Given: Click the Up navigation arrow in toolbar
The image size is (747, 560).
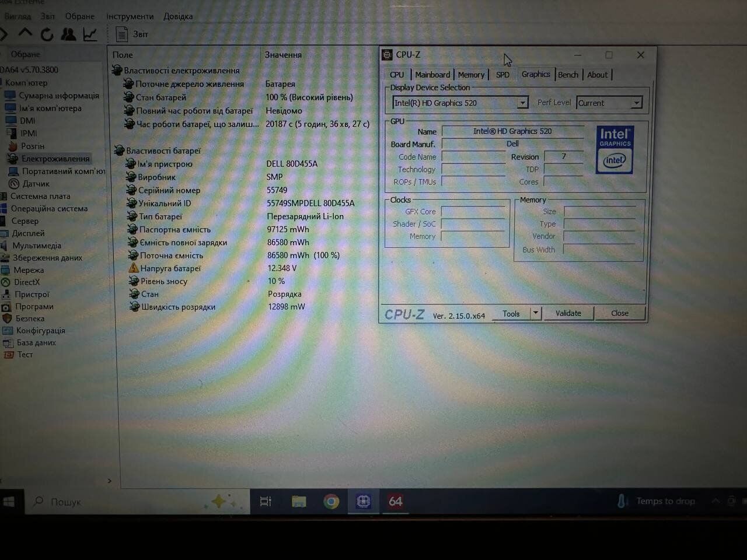Looking at the screenshot, I should click(x=26, y=33).
